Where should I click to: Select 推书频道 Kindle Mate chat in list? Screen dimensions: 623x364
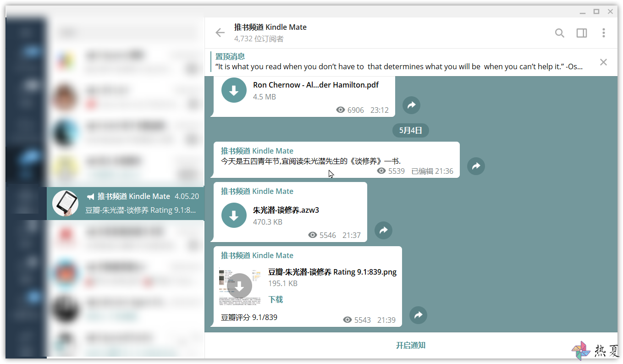[125, 203]
